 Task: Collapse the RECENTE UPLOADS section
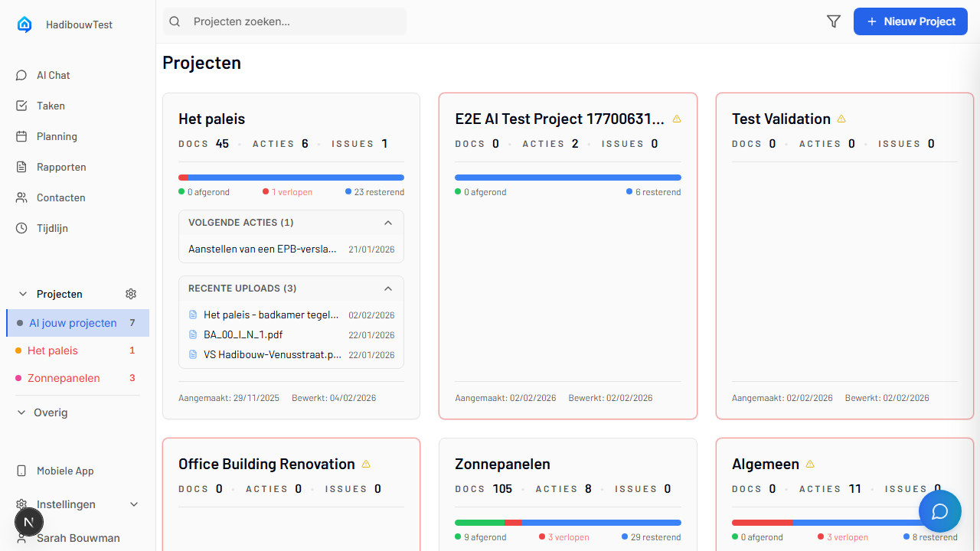[388, 289]
